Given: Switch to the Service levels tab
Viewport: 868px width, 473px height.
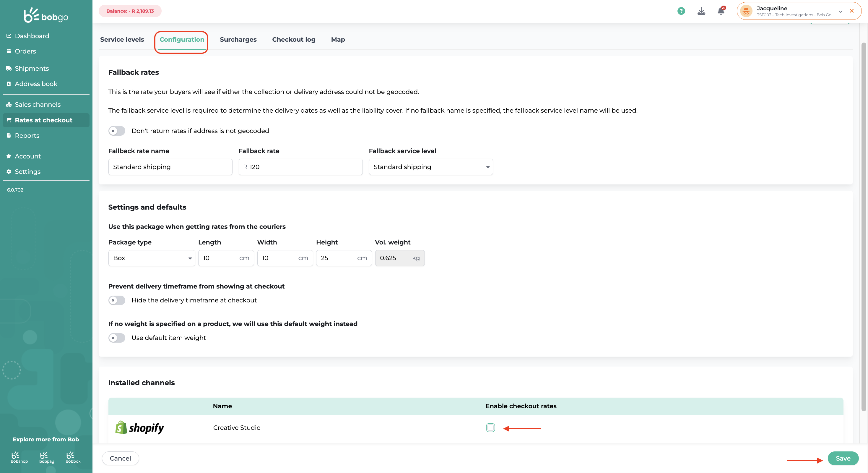Looking at the screenshot, I should coord(122,39).
